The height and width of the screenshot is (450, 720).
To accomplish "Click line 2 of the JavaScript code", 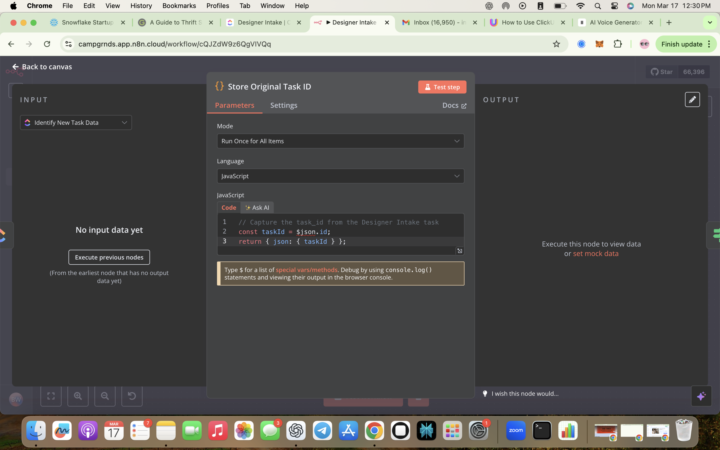I will coord(284,231).
